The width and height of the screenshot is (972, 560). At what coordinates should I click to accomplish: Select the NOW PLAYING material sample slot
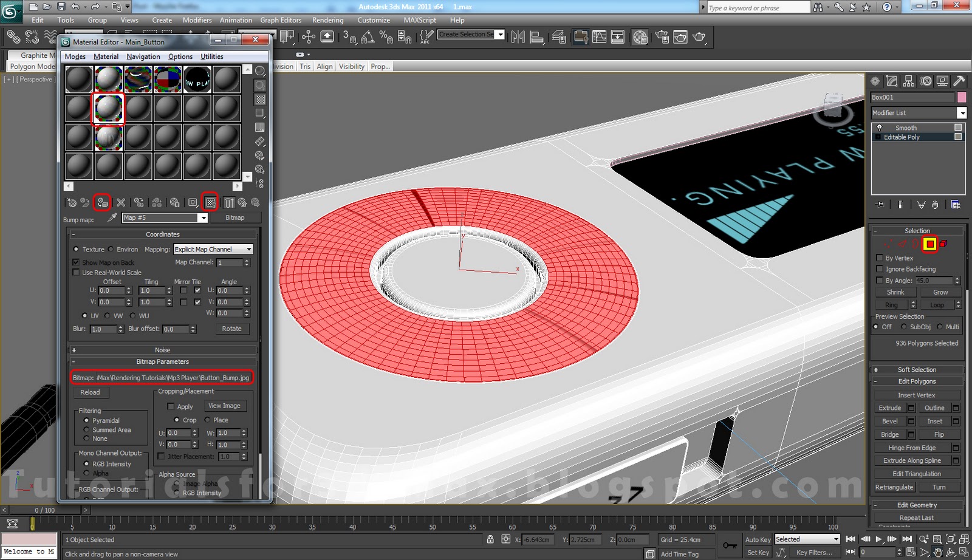[x=197, y=80]
